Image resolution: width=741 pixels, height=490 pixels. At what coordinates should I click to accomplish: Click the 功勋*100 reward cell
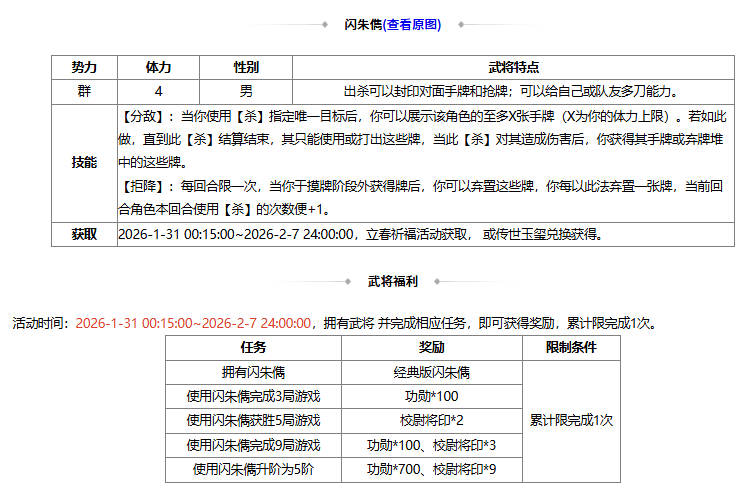(x=431, y=396)
